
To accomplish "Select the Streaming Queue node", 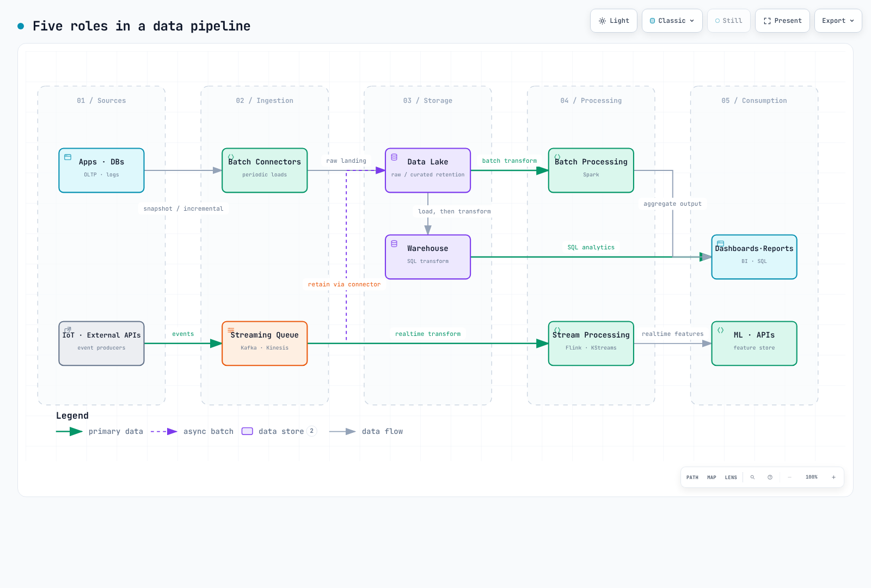I will click(265, 344).
